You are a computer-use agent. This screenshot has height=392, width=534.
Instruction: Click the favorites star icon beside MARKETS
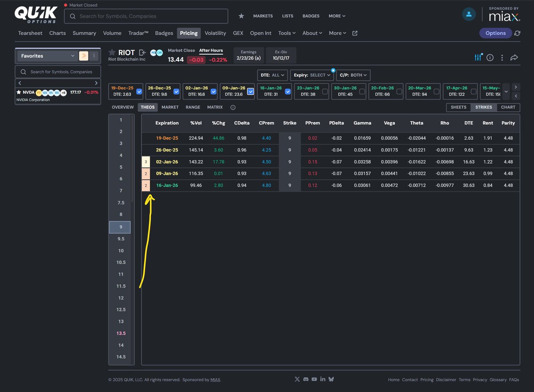click(x=241, y=16)
